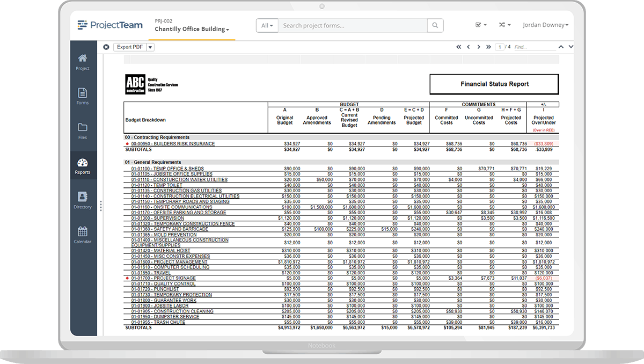Click the magnifier search button

pyautogui.click(x=435, y=25)
